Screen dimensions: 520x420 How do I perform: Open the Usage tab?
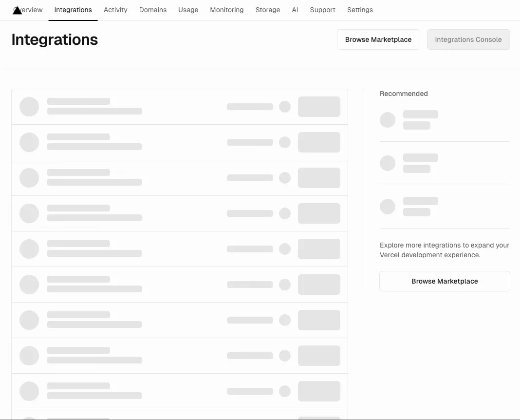click(188, 10)
